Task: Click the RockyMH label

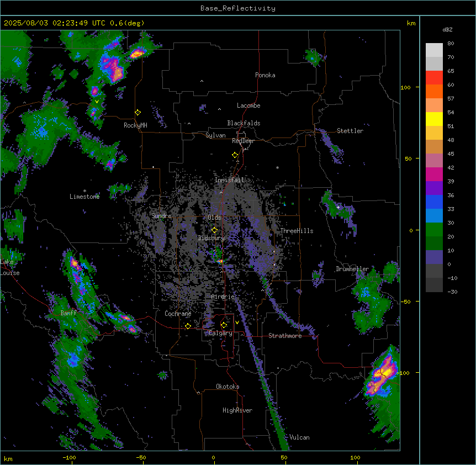Action: pyautogui.click(x=135, y=125)
